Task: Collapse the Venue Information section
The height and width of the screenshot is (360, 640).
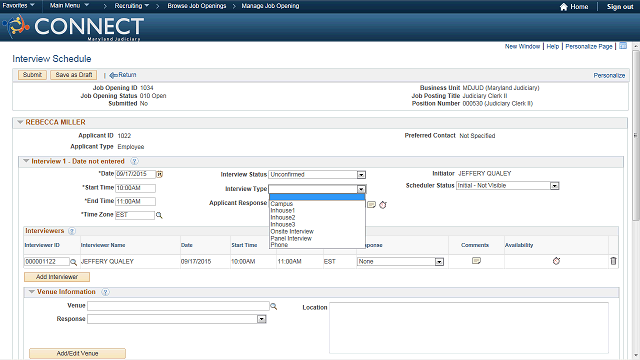Action: 31,292
